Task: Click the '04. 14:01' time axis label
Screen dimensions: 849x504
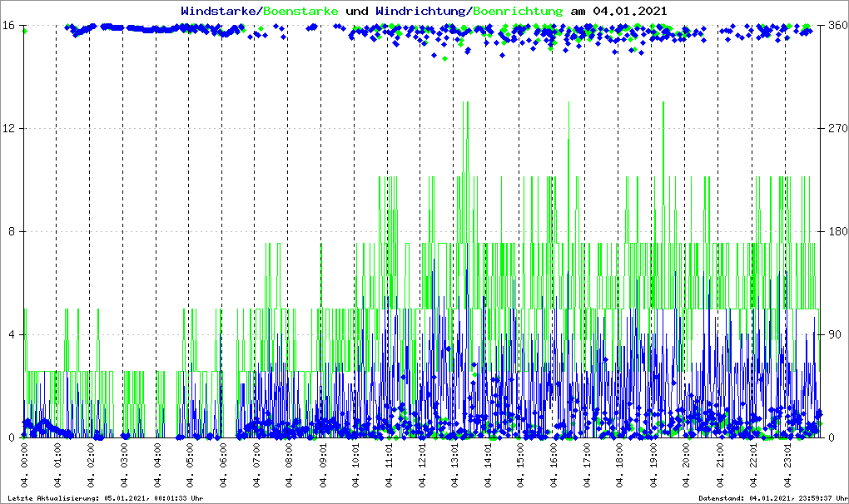Action: (x=488, y=466)
